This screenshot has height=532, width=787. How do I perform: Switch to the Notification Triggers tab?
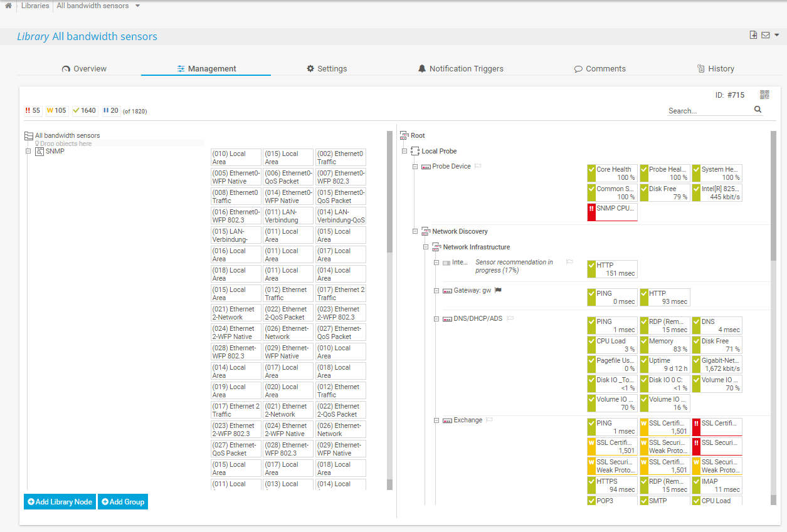460,69
